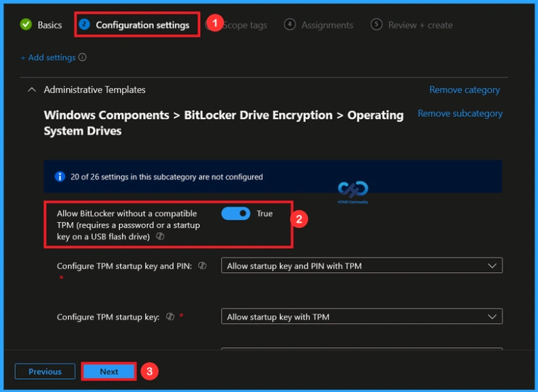
Task: Click the Assignments step 4 circle icon
Action: pyautogui.click(x=289, y=24)
